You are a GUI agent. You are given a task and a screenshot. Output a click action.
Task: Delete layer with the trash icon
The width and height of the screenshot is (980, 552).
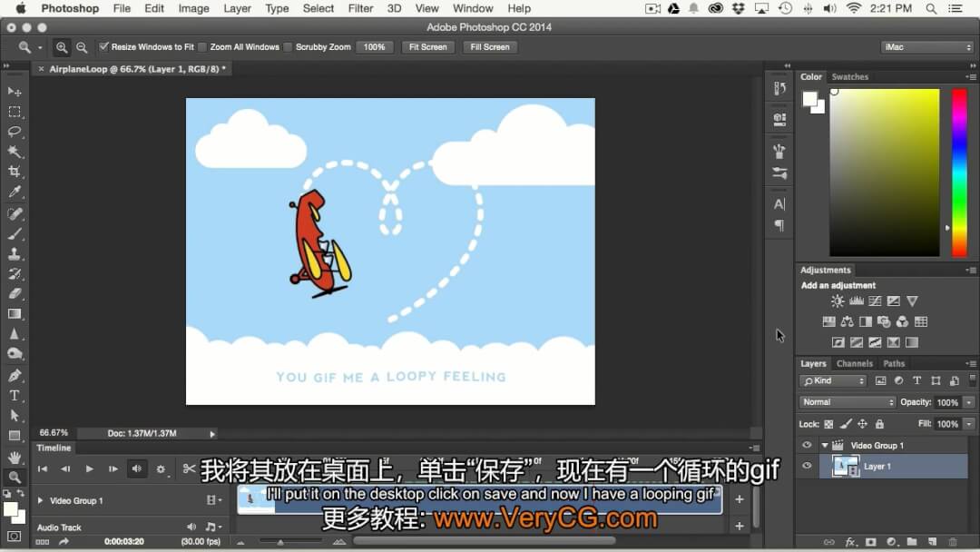(x=953, y=542)
